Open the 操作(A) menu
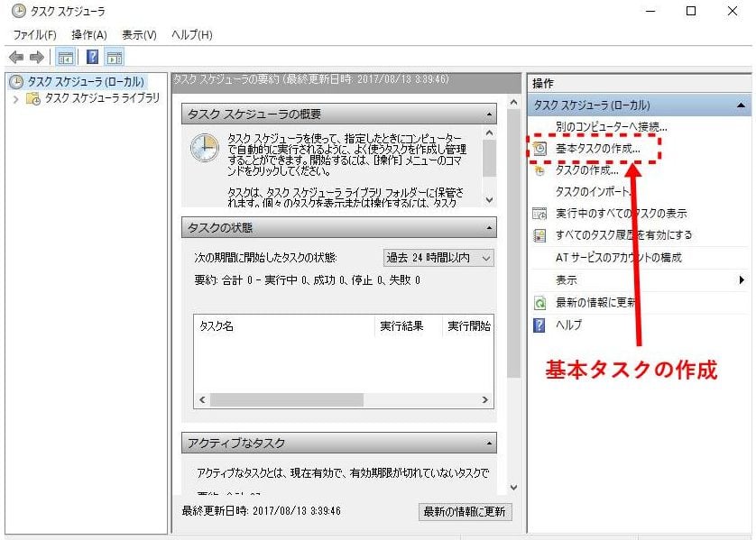756x540 pixels. pyautogui.click(x=89, y=34)
